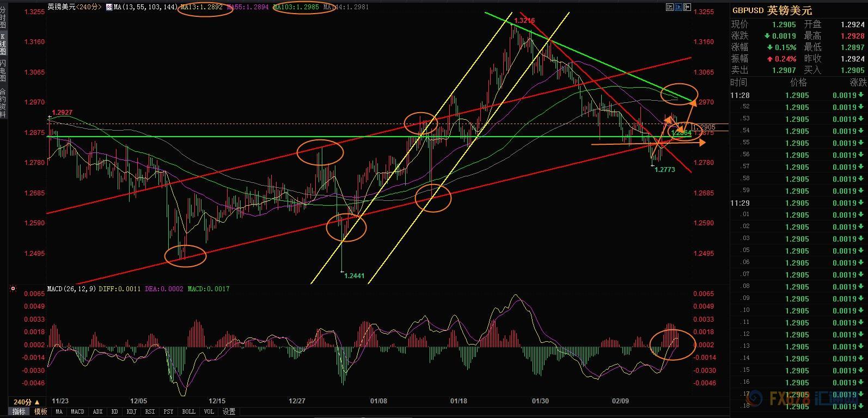Image resolution: width=868 pixels, height=418 pixels.
Task: Click the MACD(26,12,9) parameters label
Action: [x=70, y=289]
